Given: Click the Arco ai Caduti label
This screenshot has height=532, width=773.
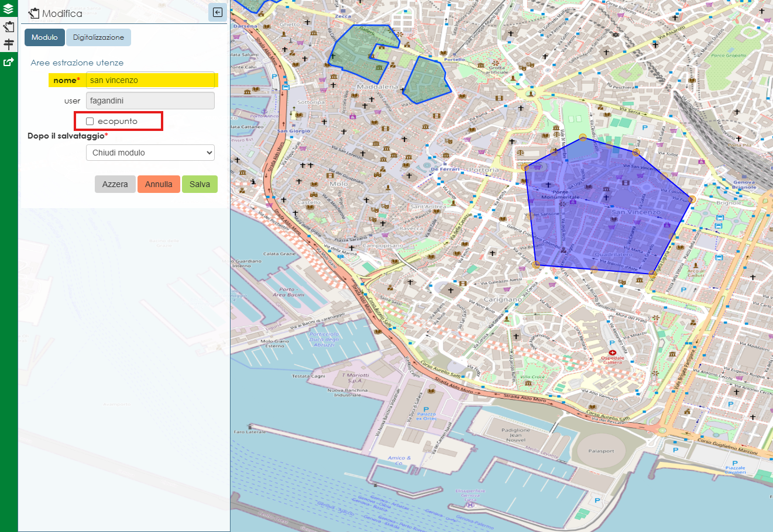Looking at the screenshot, I should click(x=696, y=273).
